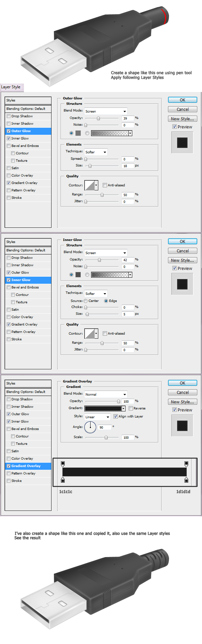Viewport: 202px width, 644px height.
Task: Click OK in the Inner Glow dialog
Action: (182, 241)
